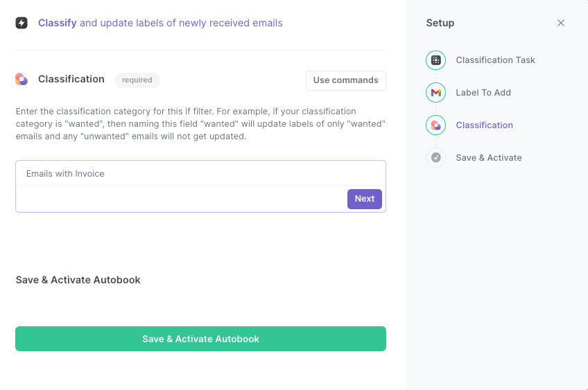
Task: Click the required badge next to Classification
Action: pyautogui.click(x=137, y=80)
